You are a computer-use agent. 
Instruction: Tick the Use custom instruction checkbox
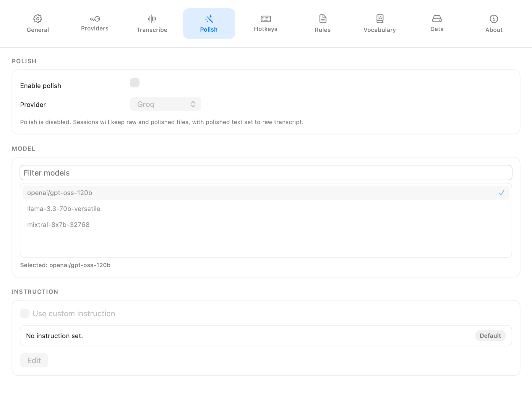[x=25, y=314]
